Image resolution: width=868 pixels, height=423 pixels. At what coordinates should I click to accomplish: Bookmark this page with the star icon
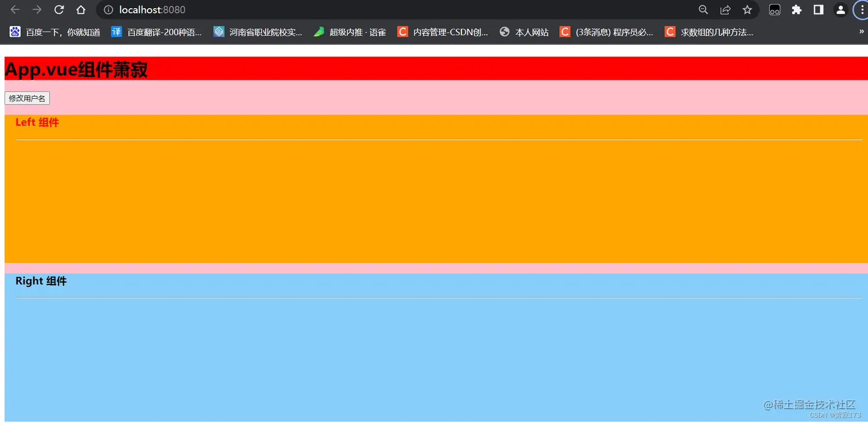(747, 10)
